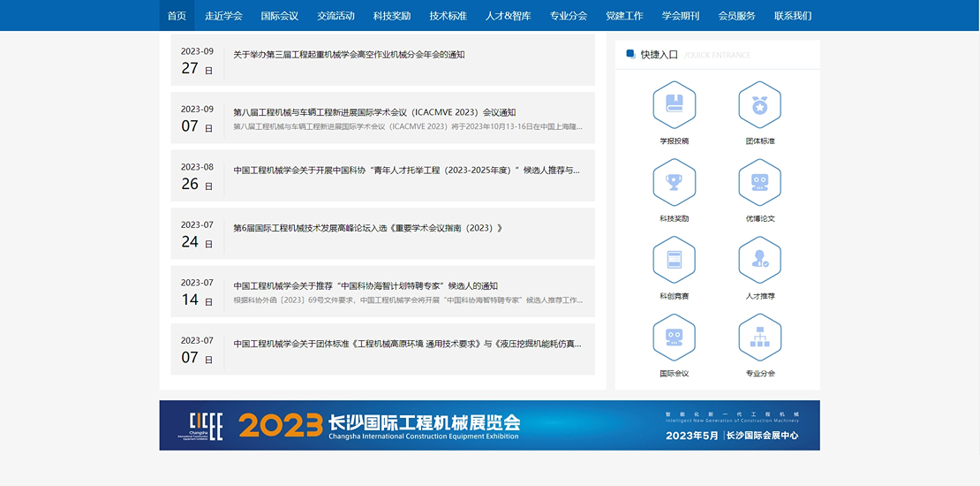Viewport: 980px width, 486px height.
Task: Click the 第6届国际工程机械技术发展高峰论坛 news link
Action: click(367, 228)
